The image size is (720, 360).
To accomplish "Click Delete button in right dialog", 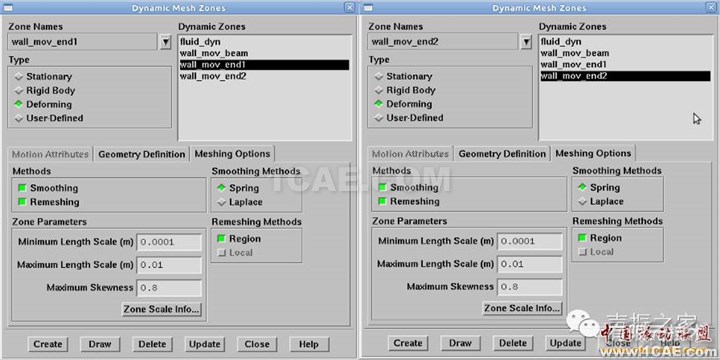I will (513, 343).
